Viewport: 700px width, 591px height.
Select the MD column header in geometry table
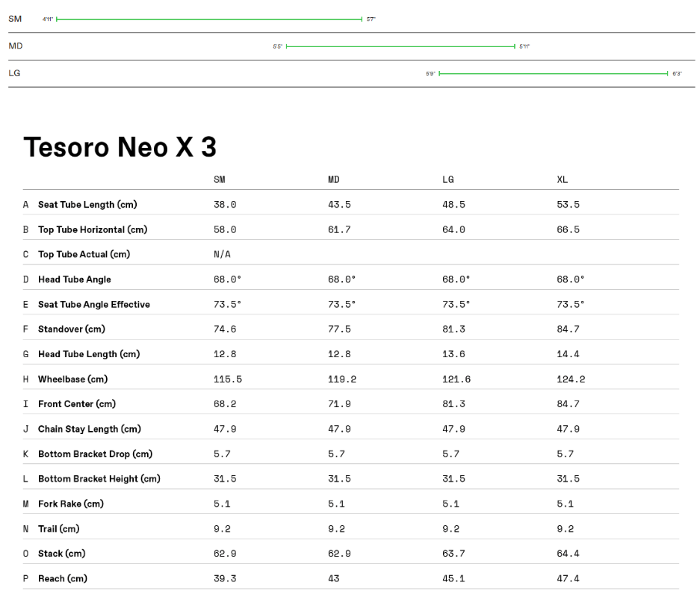[x=333, y=179]
